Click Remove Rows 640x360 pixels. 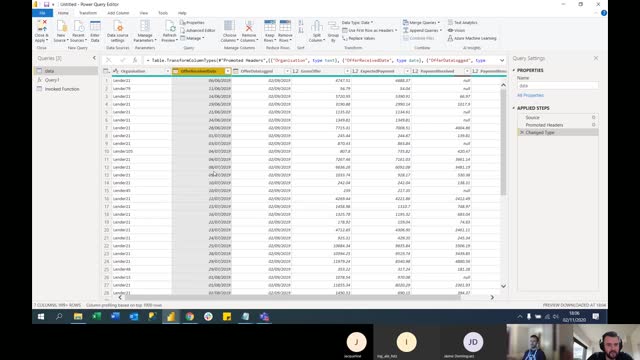(x=285, y=31)
